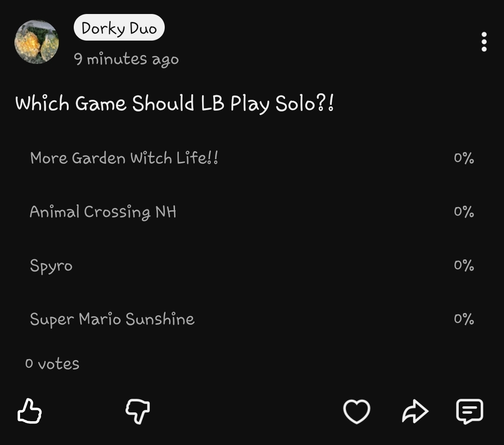Choose Super Mario Sunshine in the poll

pyautogui.click(x=112, y=319)
